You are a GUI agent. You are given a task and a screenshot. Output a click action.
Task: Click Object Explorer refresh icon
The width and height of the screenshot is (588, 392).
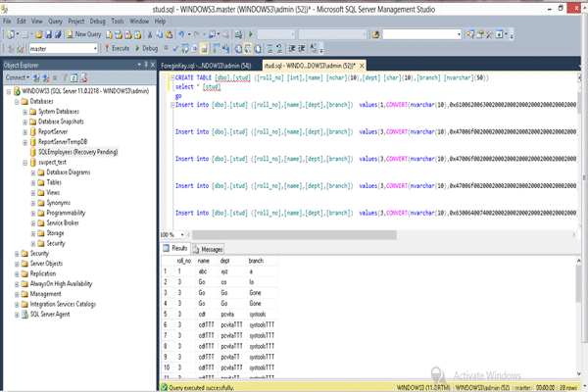pos(73,77)
